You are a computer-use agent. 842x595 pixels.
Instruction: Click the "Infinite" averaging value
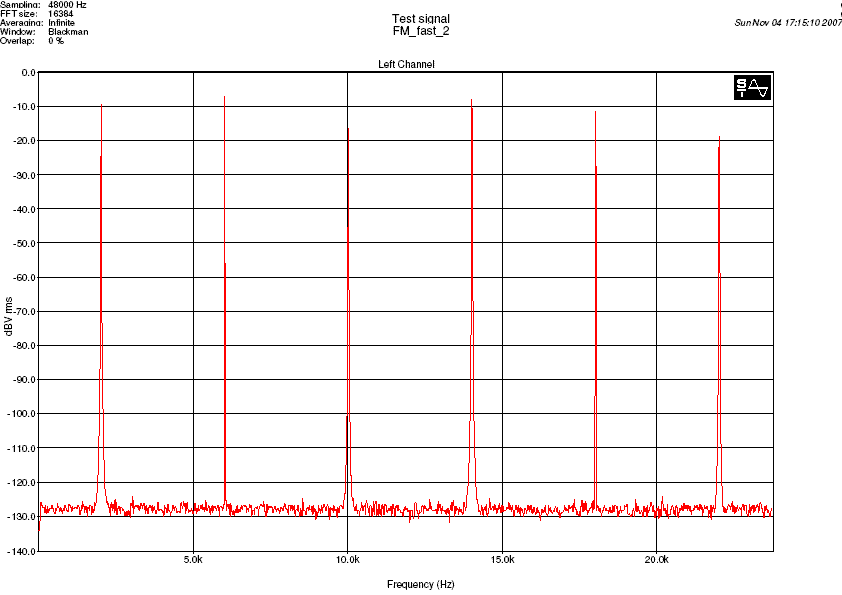(x=61, y=23)
